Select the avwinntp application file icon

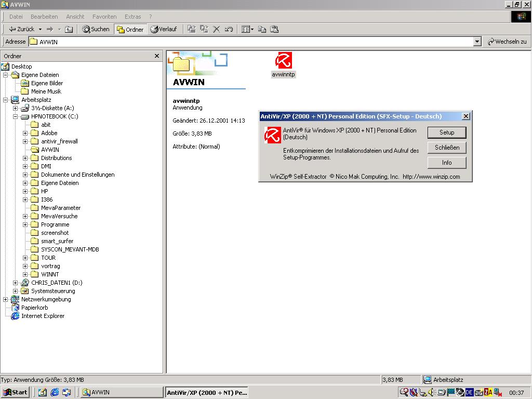coord(283,64)
